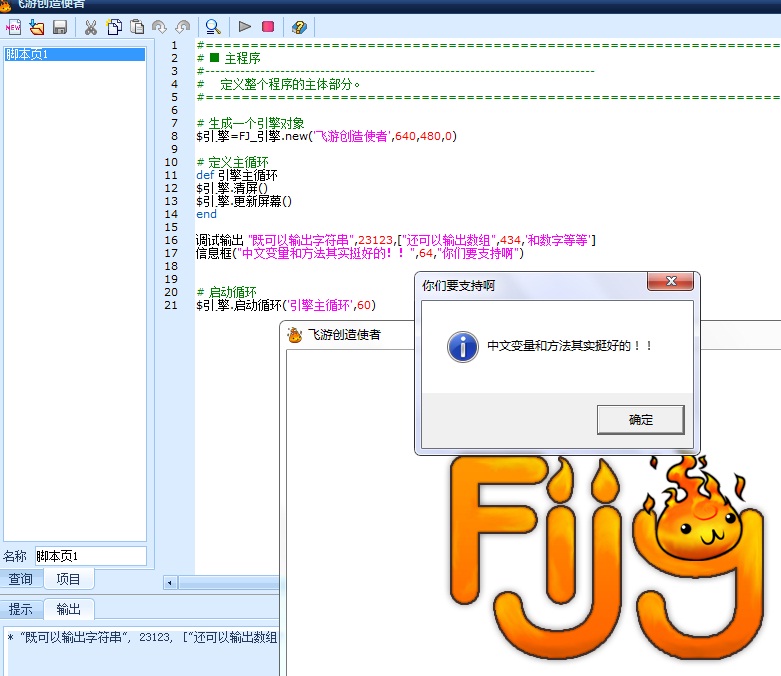The height and width of the screenshot is (676, 781).
Task: Cut selection with the scissors icon
Action: point(91,27)
